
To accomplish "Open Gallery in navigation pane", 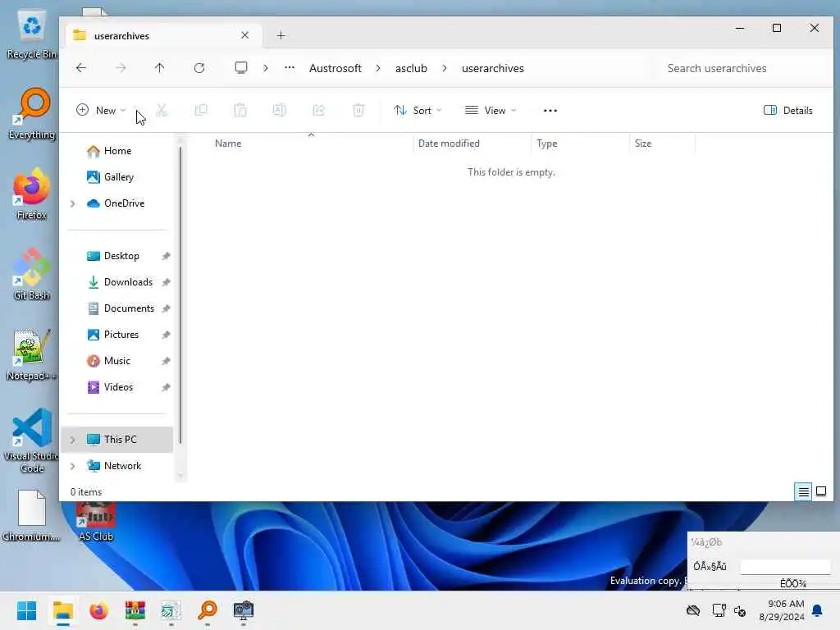I will click(x=119, y=177).
